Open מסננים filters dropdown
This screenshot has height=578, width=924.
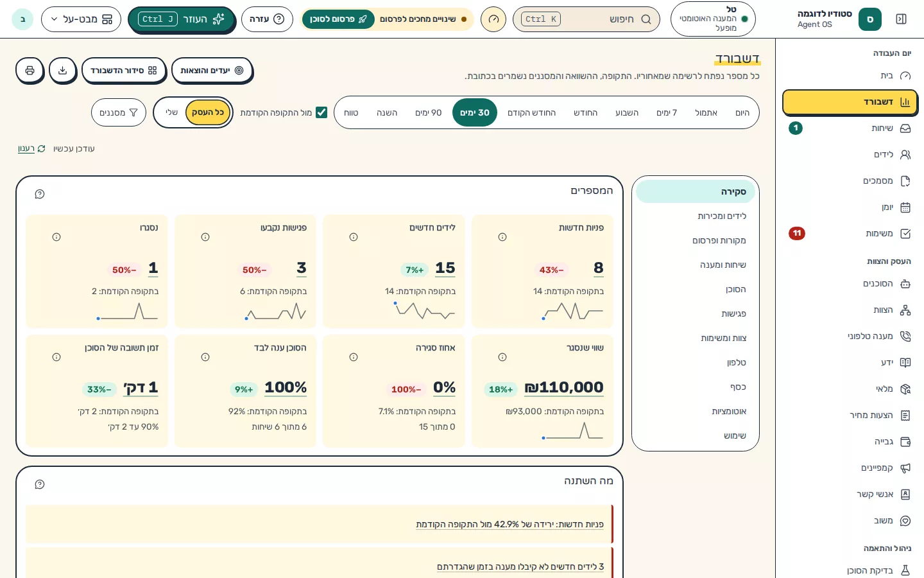point(119,112)
